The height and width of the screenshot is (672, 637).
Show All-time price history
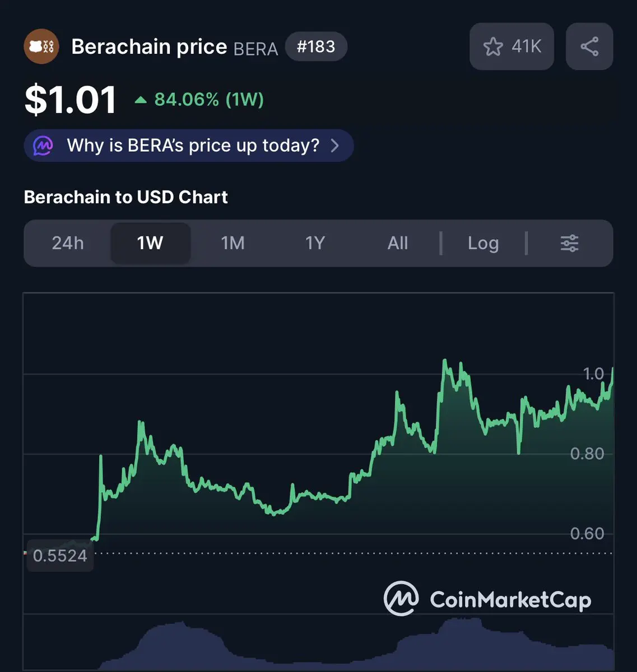click(x=398, y=243)
